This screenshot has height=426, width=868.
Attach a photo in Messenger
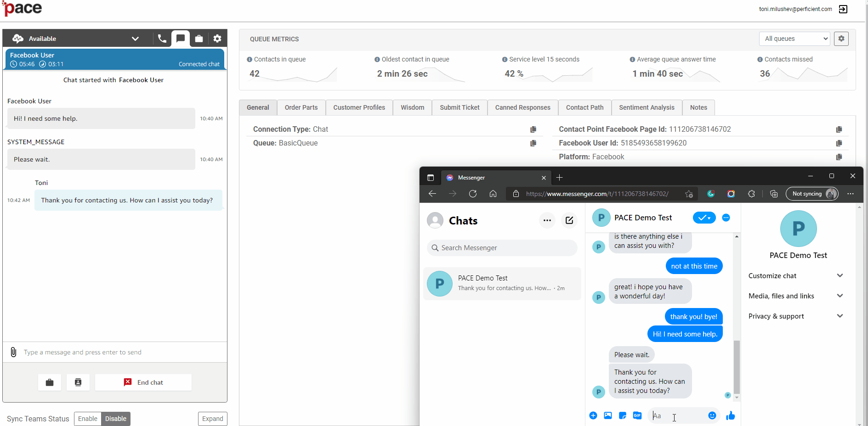pyautogui.click(x=608, y=415)
